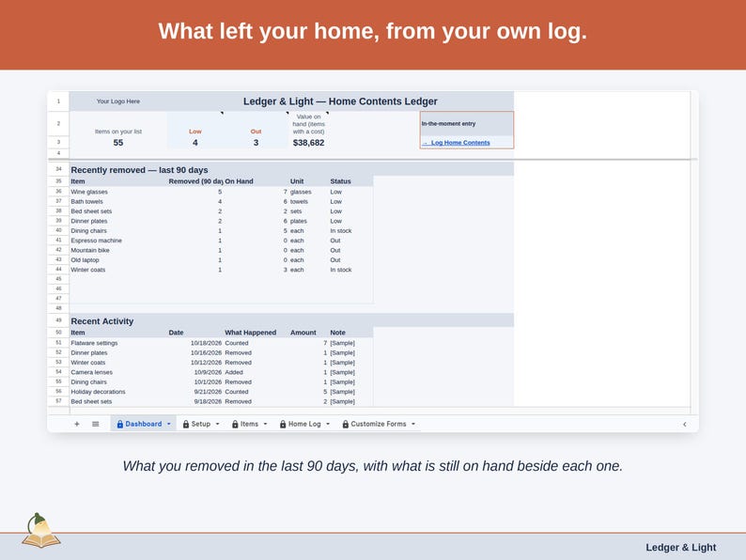Open the Customize Forms tab dropdown arrow
The height and width of the screenshot is (560, 746).
tap(413, 424)
